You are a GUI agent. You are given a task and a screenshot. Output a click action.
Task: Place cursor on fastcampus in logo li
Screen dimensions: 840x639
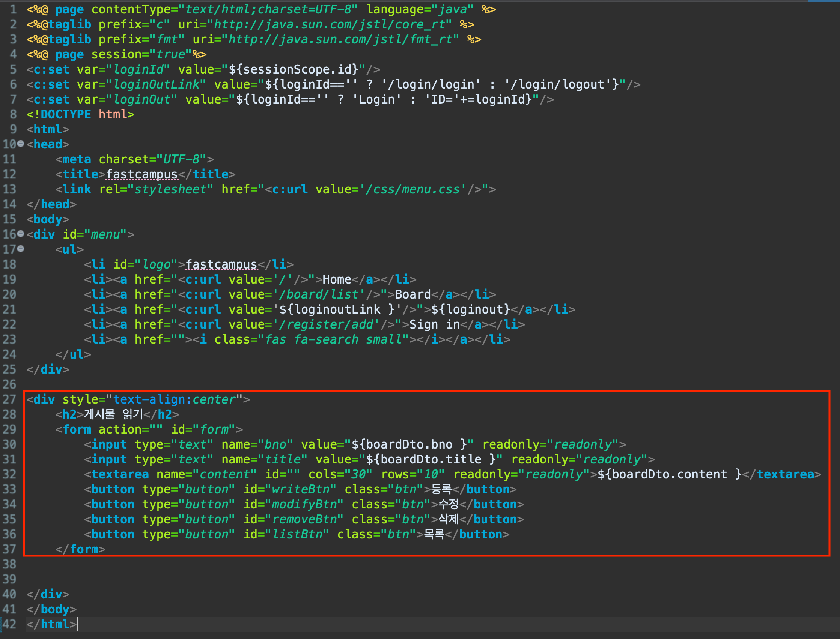click(x=221, y=264)
